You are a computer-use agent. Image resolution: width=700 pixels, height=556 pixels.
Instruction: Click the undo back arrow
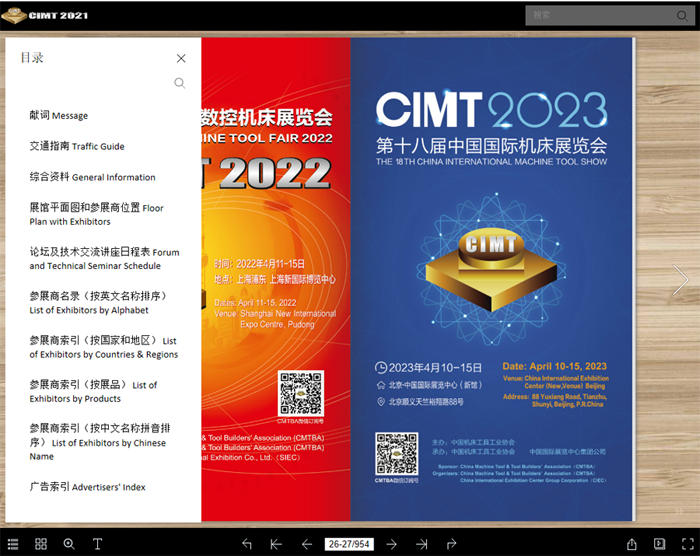247,544
